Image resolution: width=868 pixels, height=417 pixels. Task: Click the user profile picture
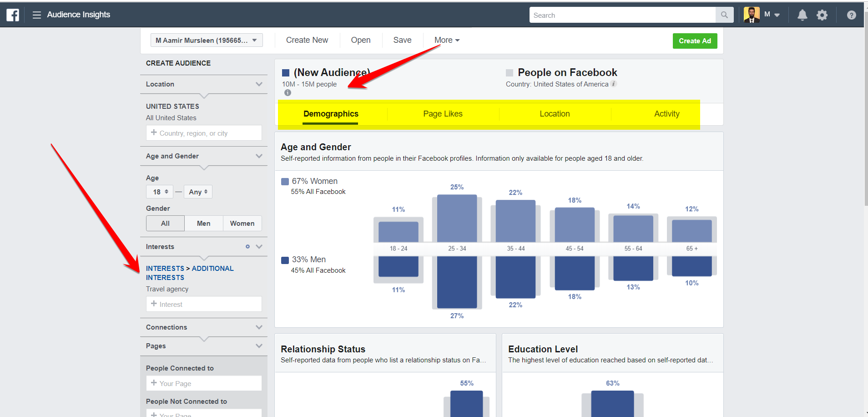tap(752, 15)
